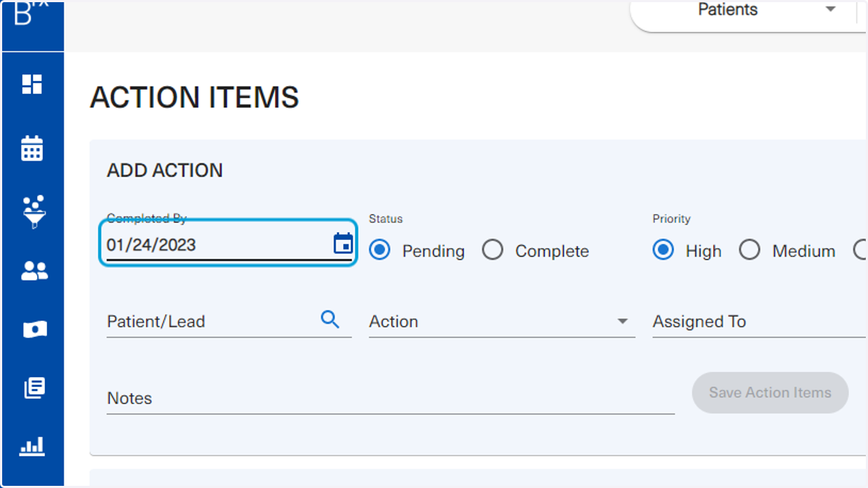Click the Notes input field
Image resolution: width=868 pixels, height=488 pixels.
coord(391,398)
